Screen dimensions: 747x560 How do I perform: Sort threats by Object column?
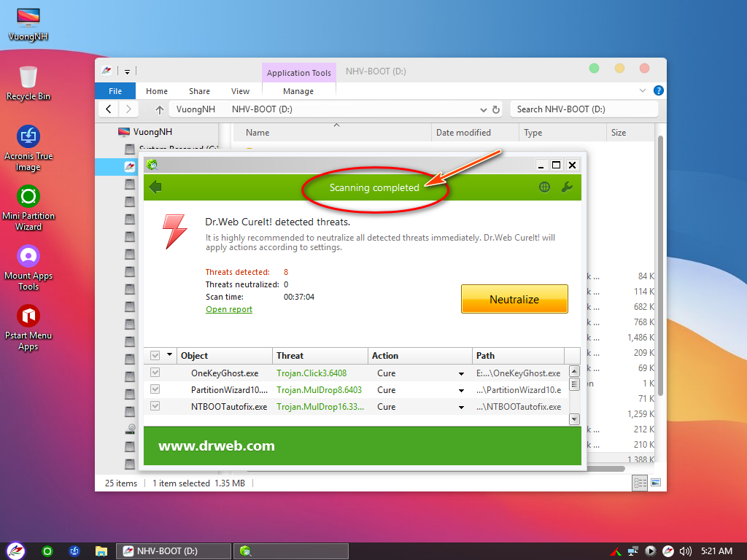click(225, 356)
